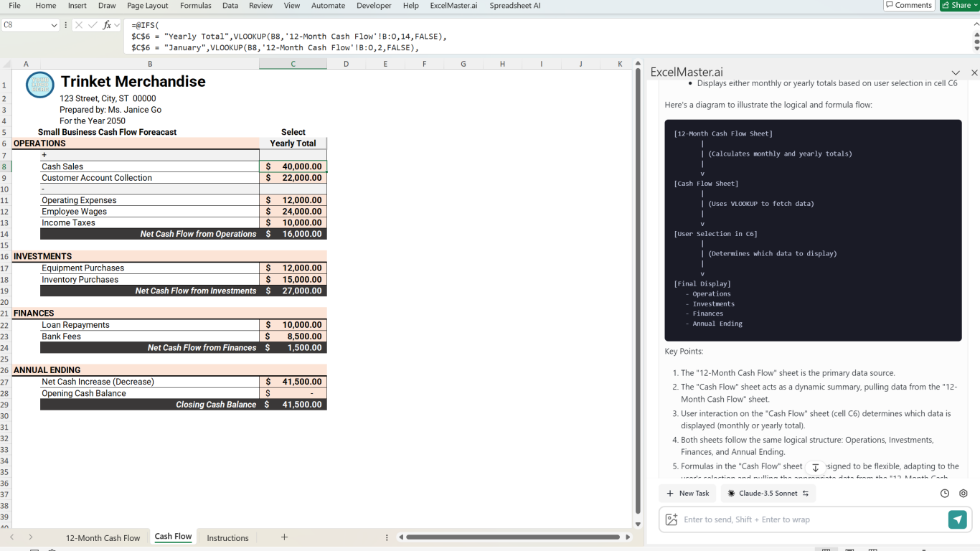Select the Yearly Total cell C6
Screen dimensions: 980x551
[x=293, y=143]
